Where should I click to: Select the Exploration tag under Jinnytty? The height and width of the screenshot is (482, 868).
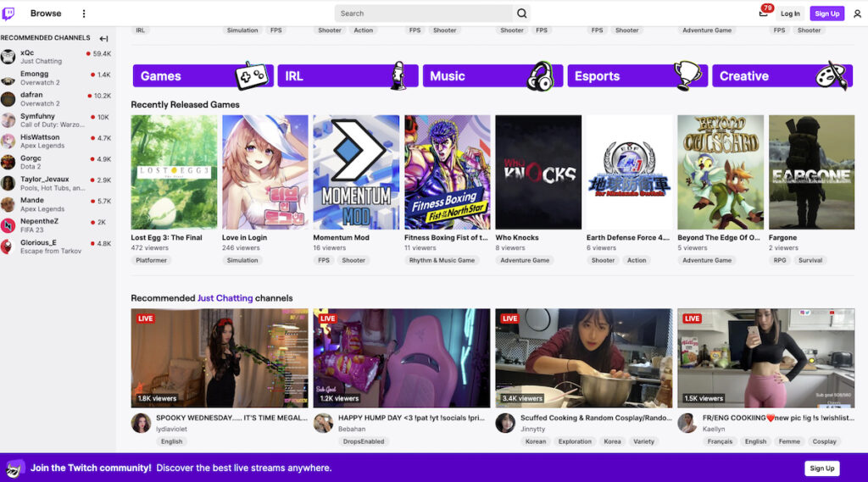tap(575, 441)
